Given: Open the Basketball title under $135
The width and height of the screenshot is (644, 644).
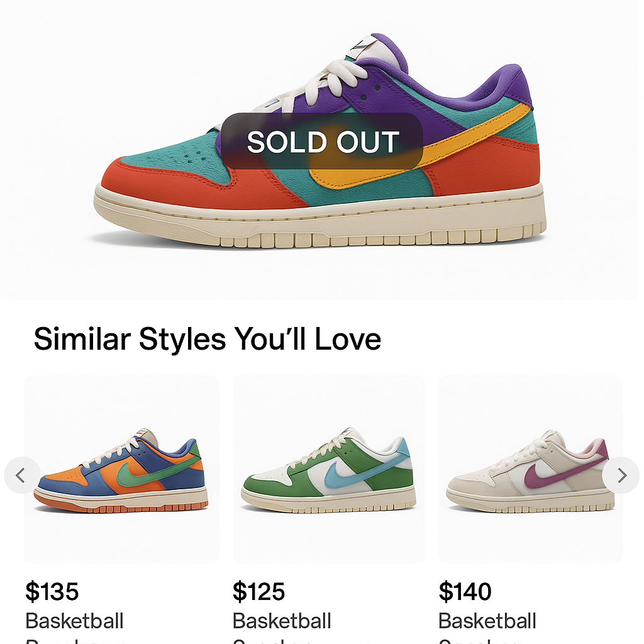Looking at the screenshot, I should (x=74, y=621).
